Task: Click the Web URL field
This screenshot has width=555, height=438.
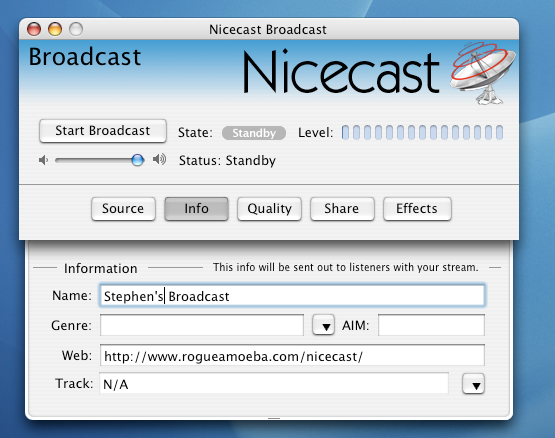Action: (x=292, y=355)
